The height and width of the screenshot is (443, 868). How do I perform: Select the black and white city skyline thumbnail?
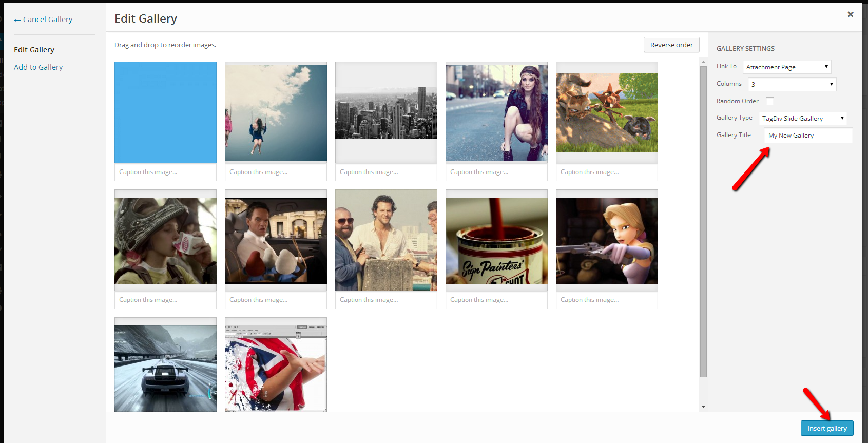coord(386,112)
